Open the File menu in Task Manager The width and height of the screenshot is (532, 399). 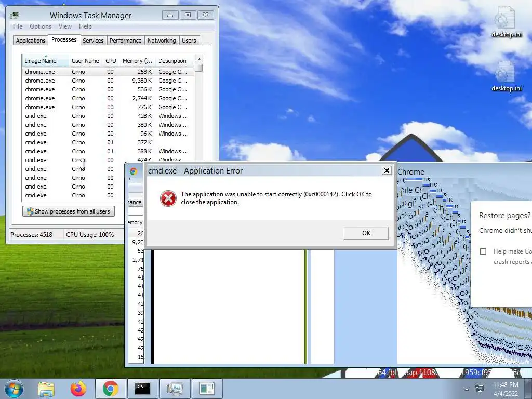pyautogui.click(x=18, y=26)
